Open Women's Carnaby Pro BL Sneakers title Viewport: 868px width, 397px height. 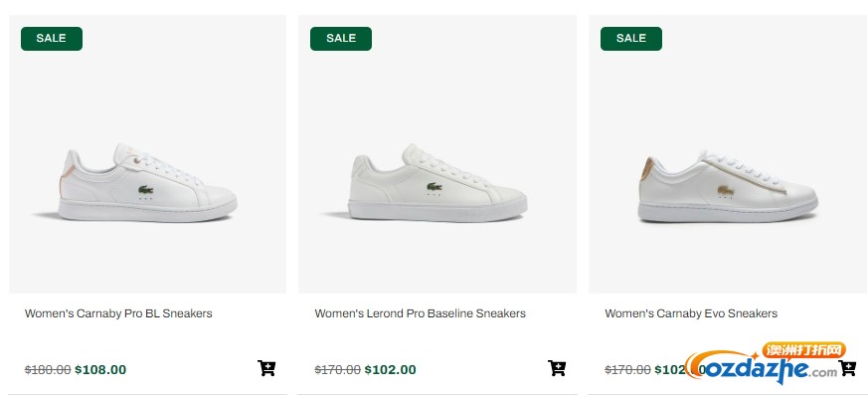(x=118, y=313)
